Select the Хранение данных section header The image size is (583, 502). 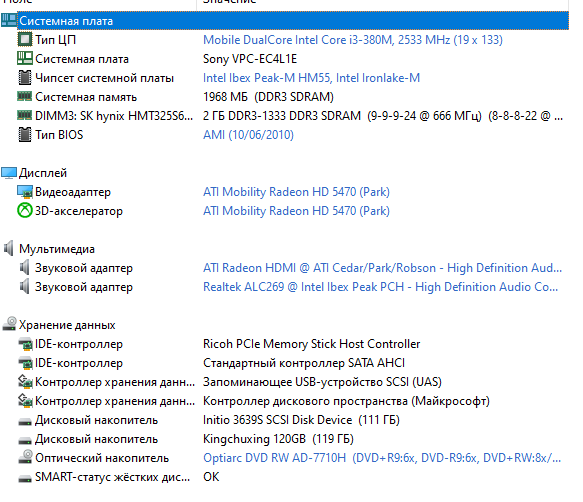point(67,325)
